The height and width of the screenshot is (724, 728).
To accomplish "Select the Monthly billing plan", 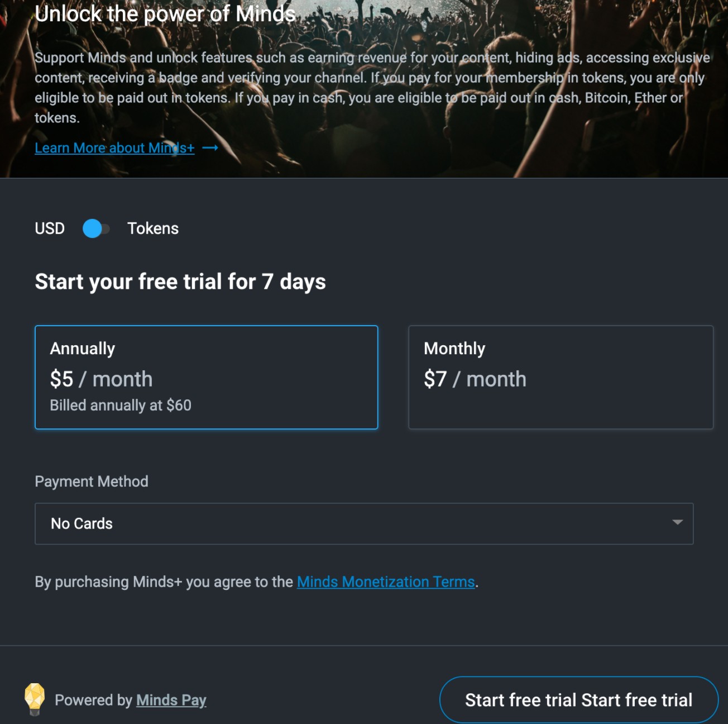I will (x=561, y=377).
